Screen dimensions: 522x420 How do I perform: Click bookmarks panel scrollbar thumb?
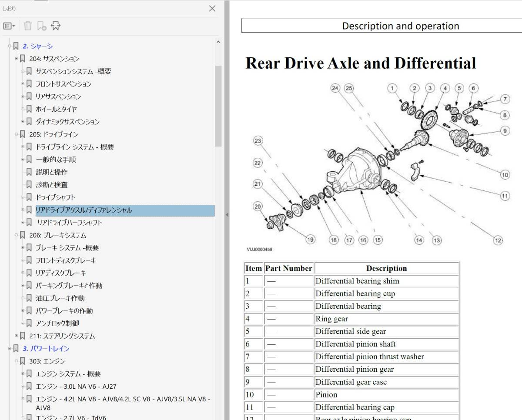(x=218, y=106)
